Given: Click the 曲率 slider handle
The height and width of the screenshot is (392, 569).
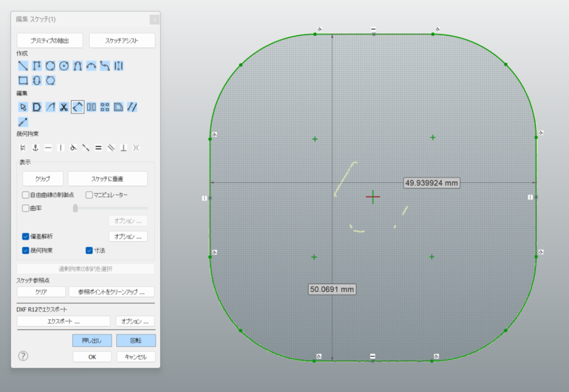Looking at the screenshot, I should click(x=75, y=208).
